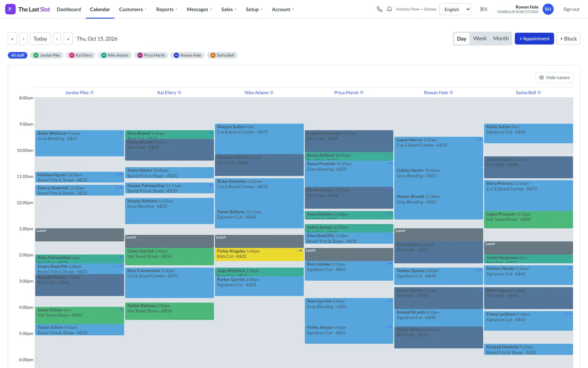Viewport: 588px width, 368px height.
Task: Click the clock icon beside Kai Ellery
Action: [x=179, y=93]
